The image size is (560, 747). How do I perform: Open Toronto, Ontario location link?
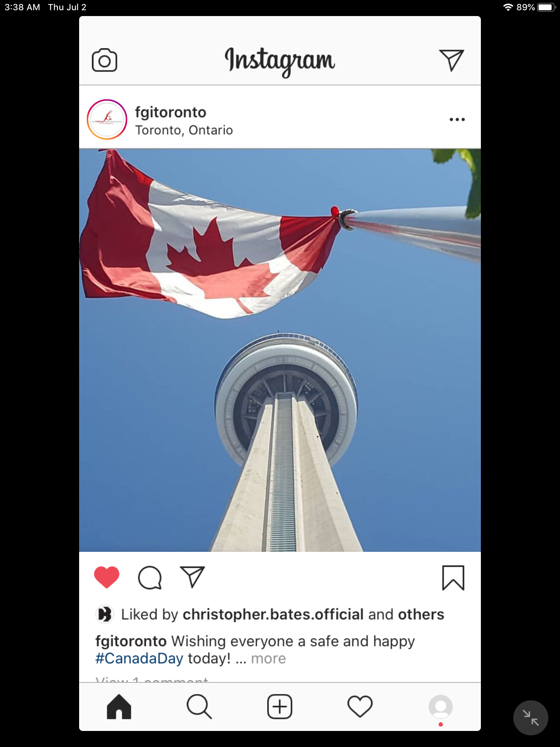184,130
